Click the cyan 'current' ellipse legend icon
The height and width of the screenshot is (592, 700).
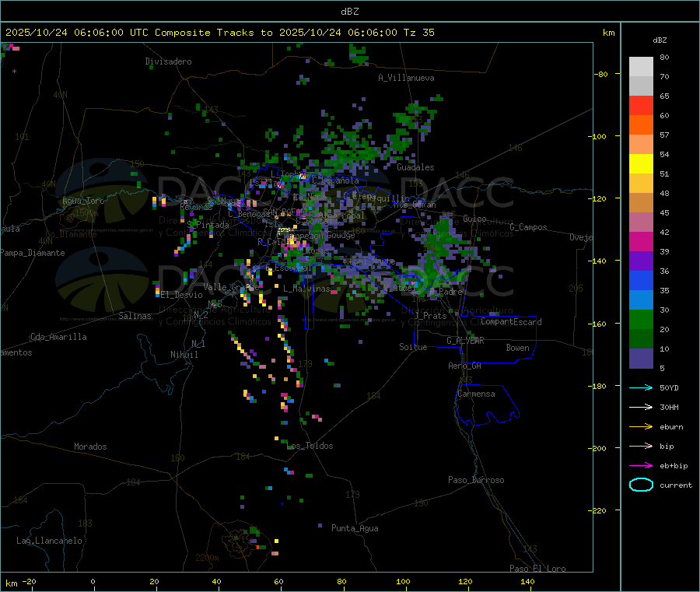pos(641,485)
